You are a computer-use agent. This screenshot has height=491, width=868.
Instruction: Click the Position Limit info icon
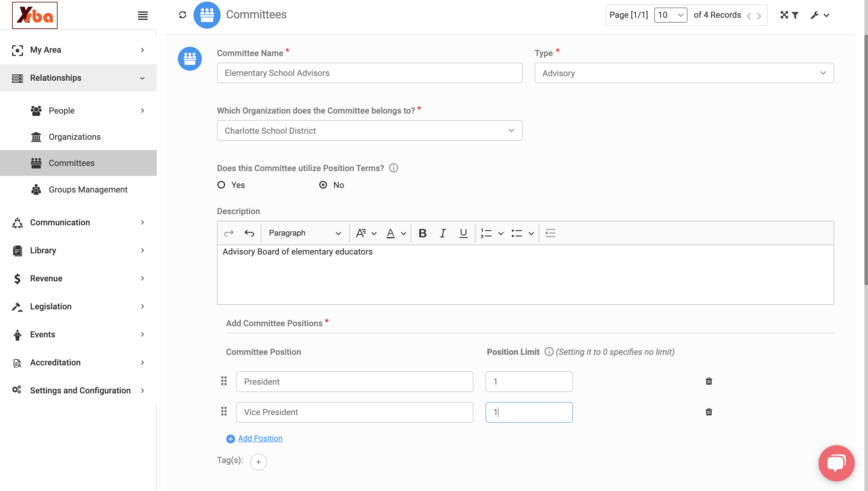[549, 352]
